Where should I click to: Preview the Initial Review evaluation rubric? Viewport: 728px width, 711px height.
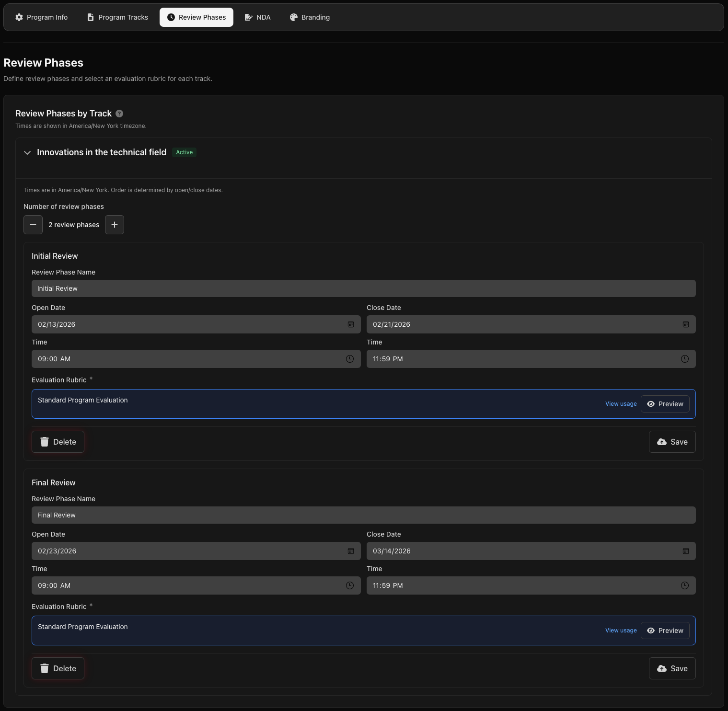tap(665, 404)
